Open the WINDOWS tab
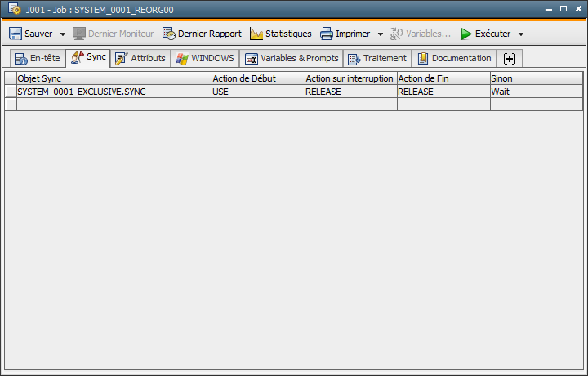This screenshot has height=376, width=588. (x=205, y=59)
